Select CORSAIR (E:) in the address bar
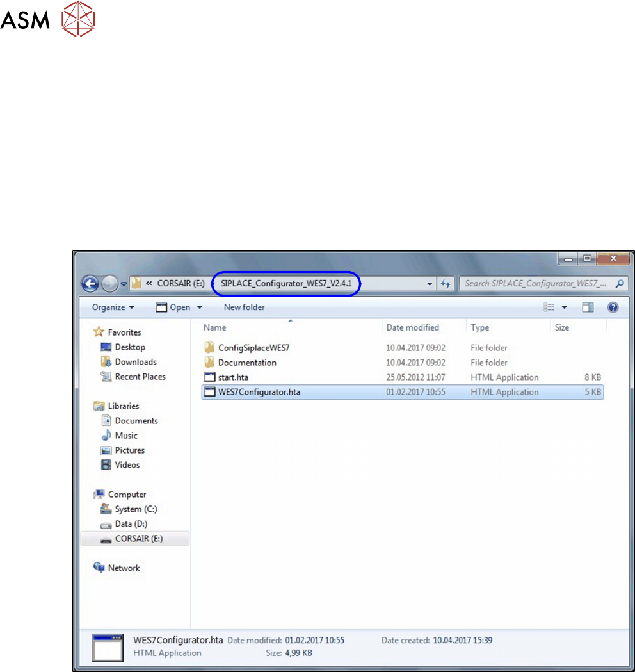 pyautogui.click(x=181, y=283)
